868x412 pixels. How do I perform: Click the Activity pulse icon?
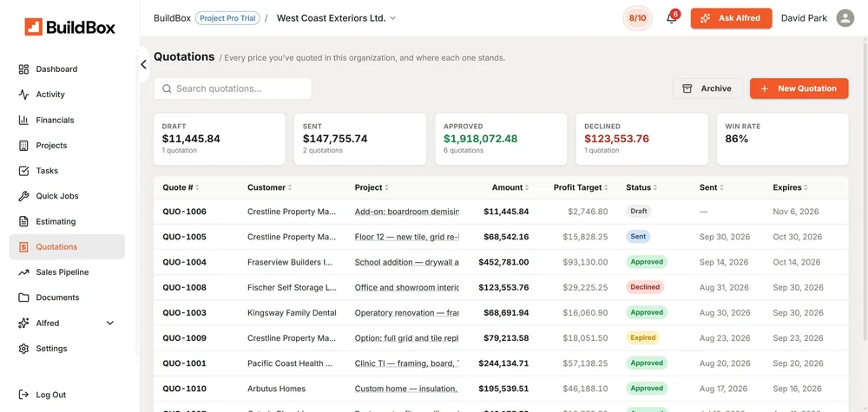click(x=23, y=95)
